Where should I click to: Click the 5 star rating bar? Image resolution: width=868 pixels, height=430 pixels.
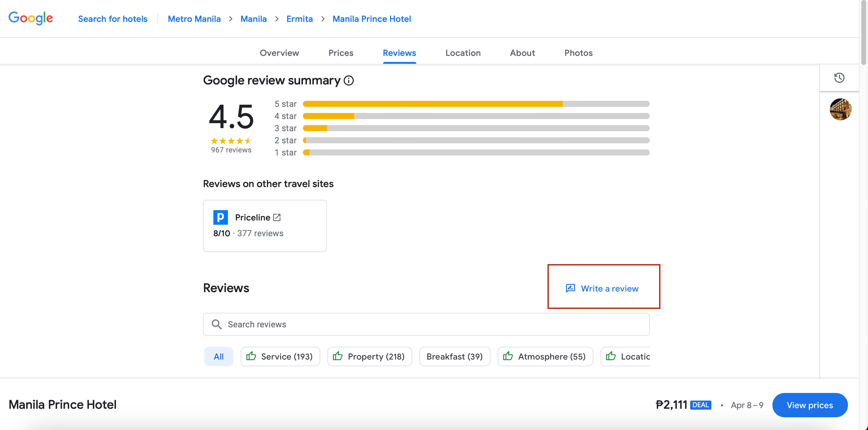tap(476, 104)
